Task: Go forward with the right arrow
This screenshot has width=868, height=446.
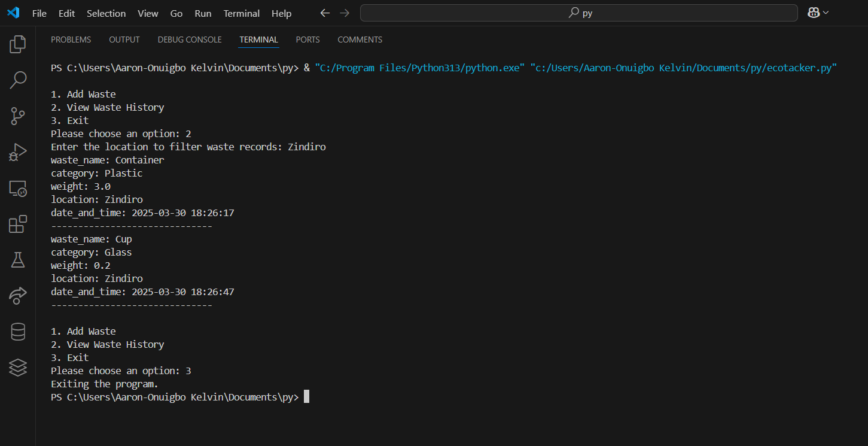Action: (x=344, y=13)
